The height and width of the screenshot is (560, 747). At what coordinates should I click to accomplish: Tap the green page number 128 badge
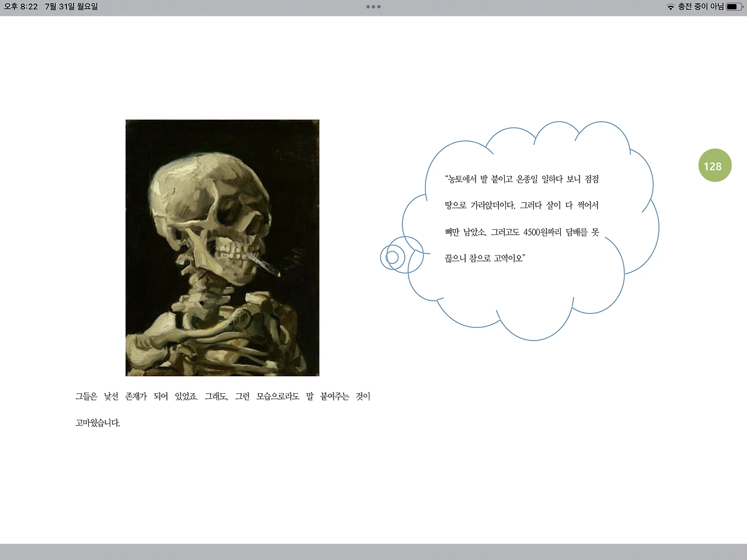714,166
